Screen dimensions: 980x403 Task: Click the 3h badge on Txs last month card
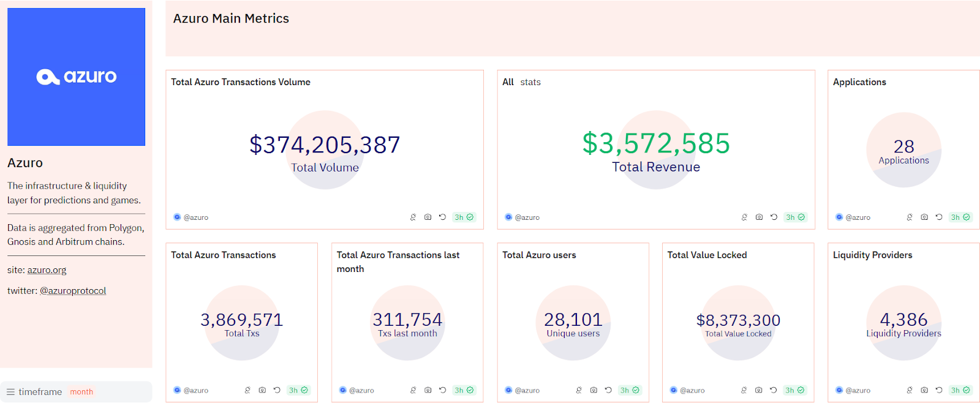pyautogui.click(x=464, y=390)
